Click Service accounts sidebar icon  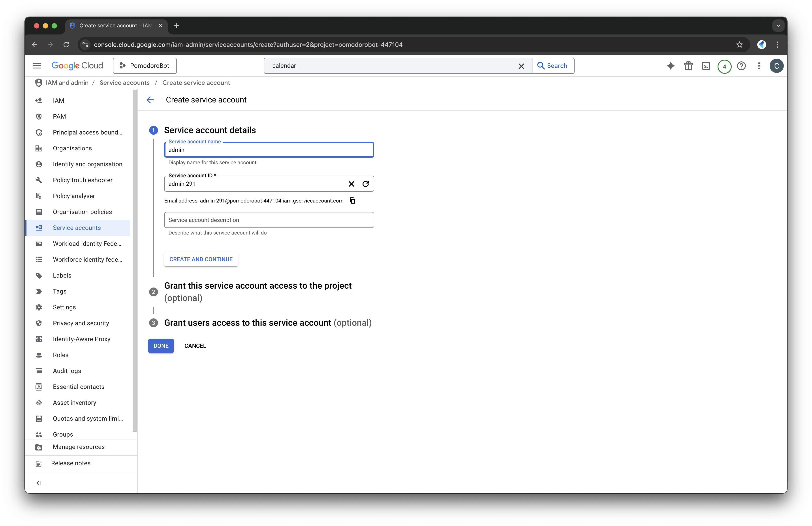point(39,228)
